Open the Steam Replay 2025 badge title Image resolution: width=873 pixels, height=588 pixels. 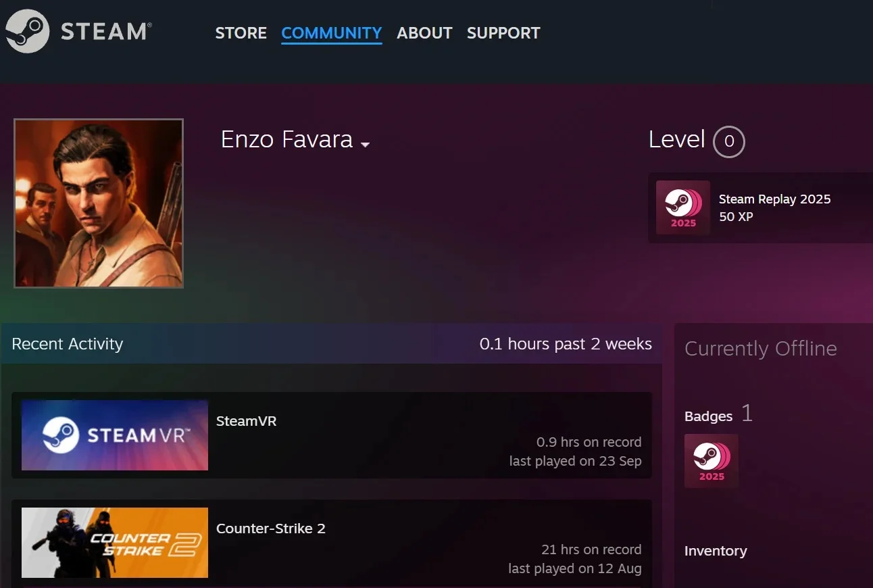pos(774,199)
